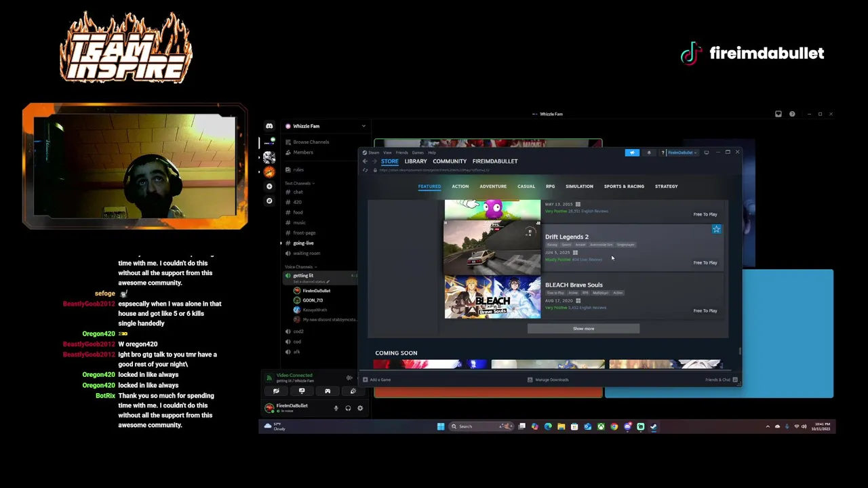Click the Steam help question mark
The height and width of the screenshot is (488, 868).
point(663,152)
